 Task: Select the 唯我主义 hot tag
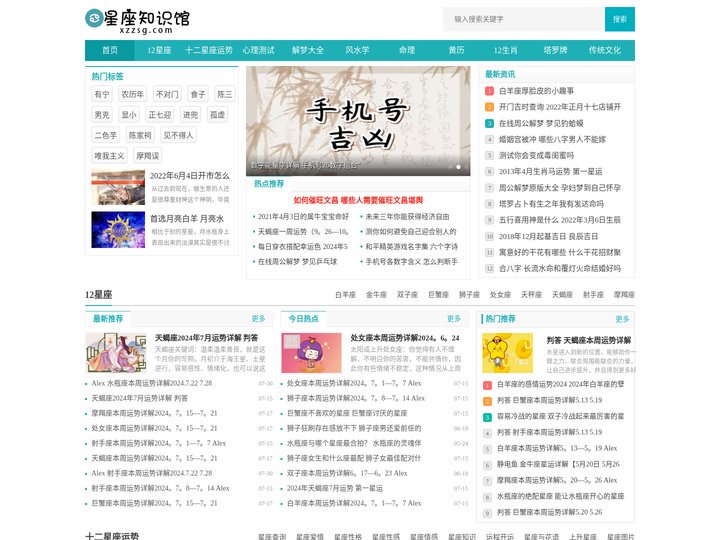(x=109, y=156)
